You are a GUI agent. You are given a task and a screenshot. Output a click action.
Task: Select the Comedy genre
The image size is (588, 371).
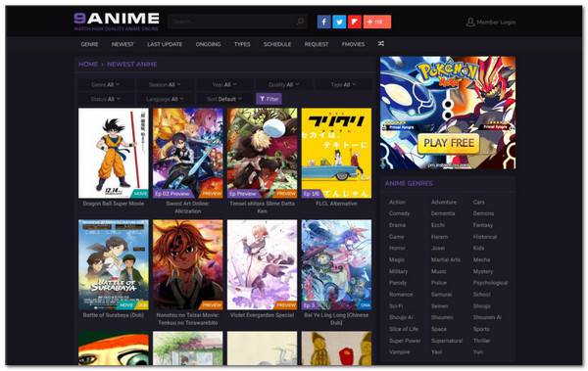tap(400, 213)
